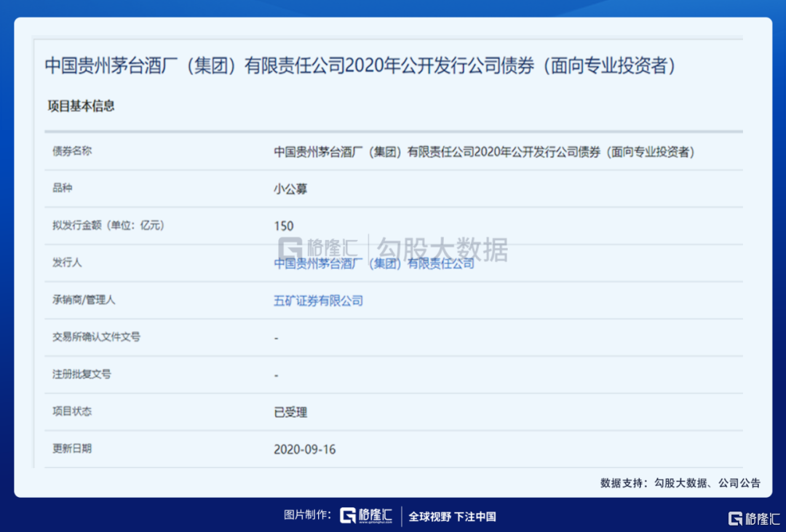Click the 承销商/管理人 row label
Image resolution: width=786 pixels, height=532 pixels.
tap(84, 300)
